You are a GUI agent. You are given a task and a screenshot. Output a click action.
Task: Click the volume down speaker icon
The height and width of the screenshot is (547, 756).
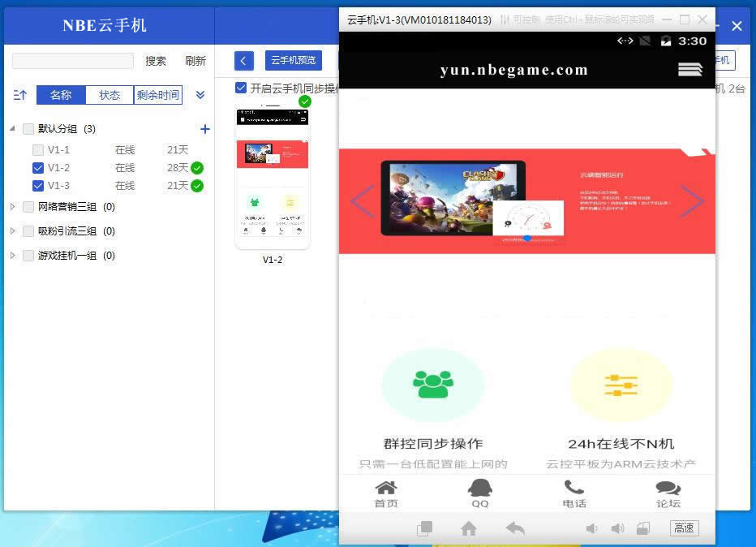pos(591,528)
